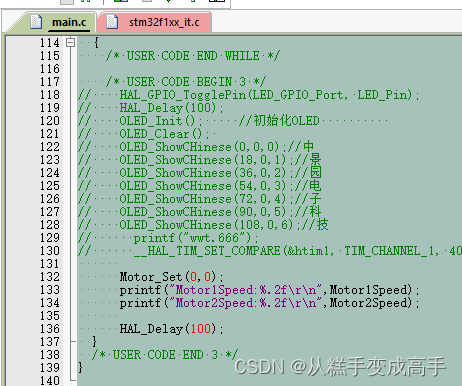462x386 pixels.
Task: Click OLED_ShowCHinese(54,0,3) line
Action: coord(199,186)
